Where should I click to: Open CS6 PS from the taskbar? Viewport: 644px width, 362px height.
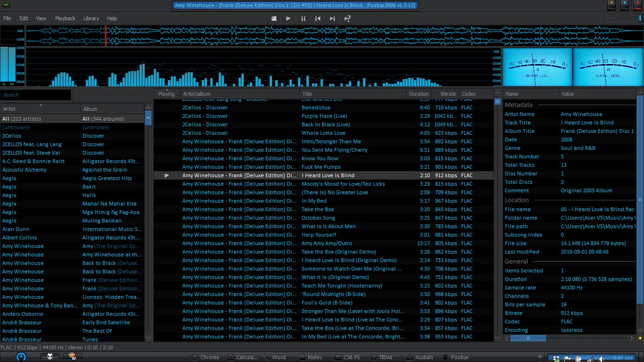pos(347,357)
